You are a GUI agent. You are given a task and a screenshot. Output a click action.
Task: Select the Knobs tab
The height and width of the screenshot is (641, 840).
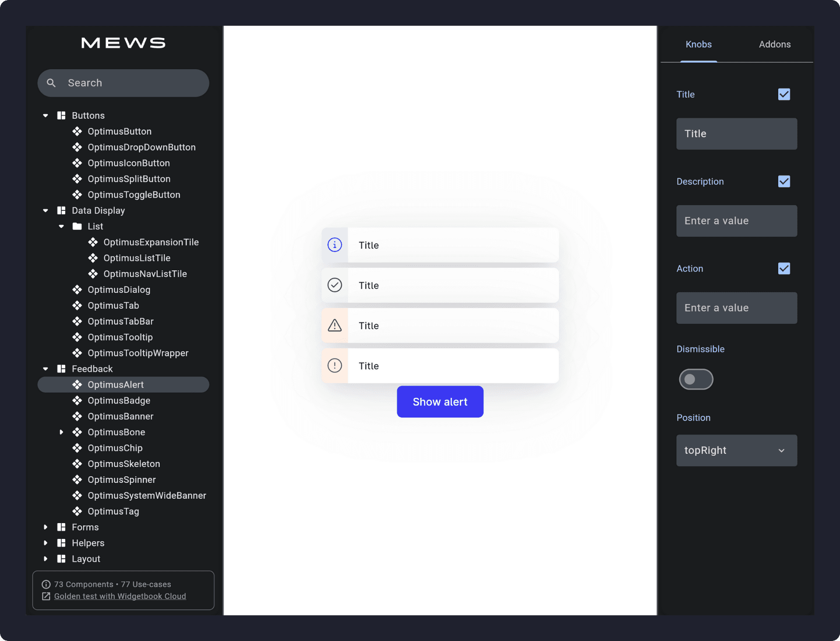[698, 44]
